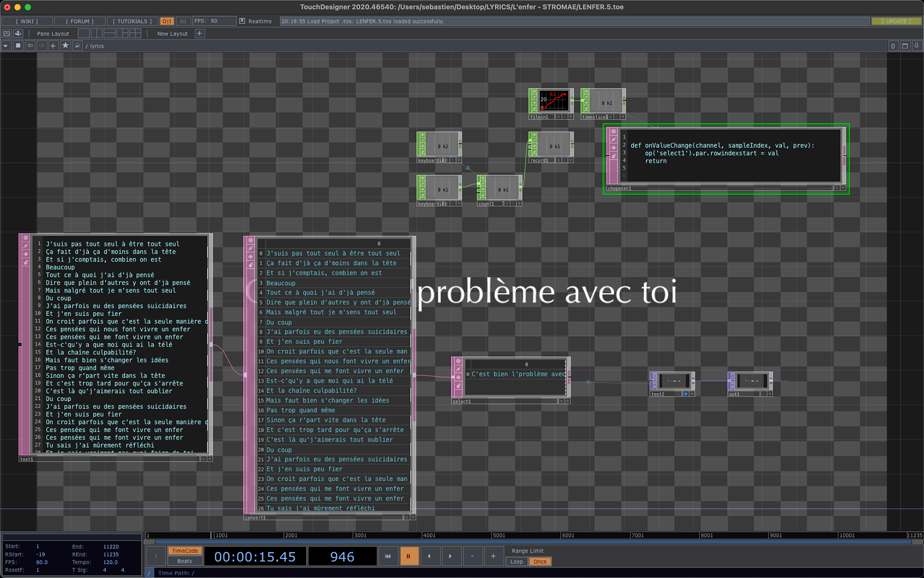Open the FORUM link
Viewport: 924px width, 578px height.
80,21
